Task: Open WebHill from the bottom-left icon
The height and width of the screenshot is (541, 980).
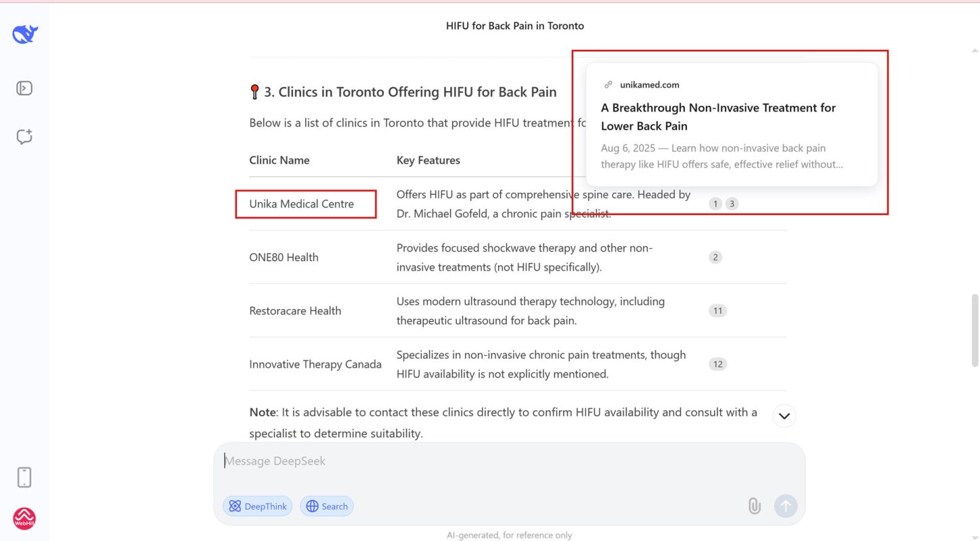Action: 24,518
